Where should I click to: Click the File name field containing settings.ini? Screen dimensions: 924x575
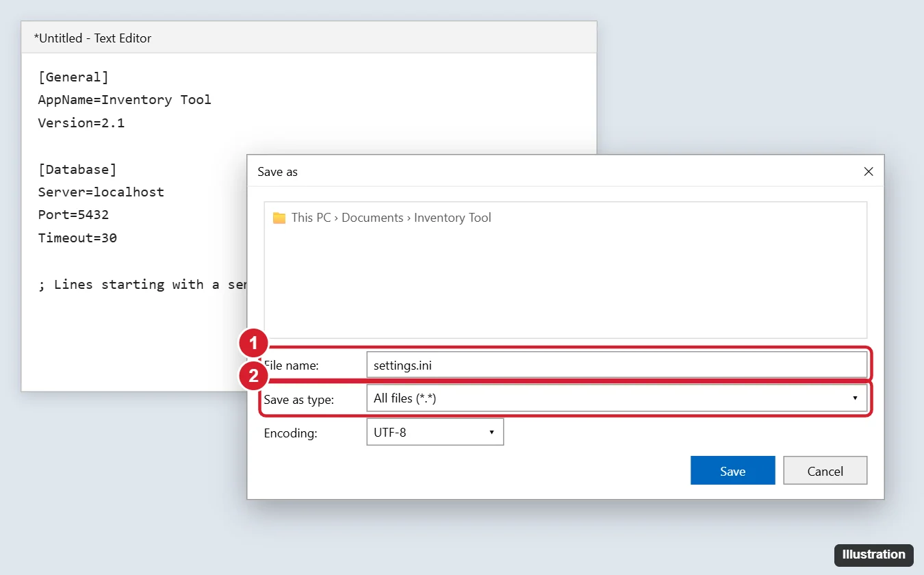[617, 365]
